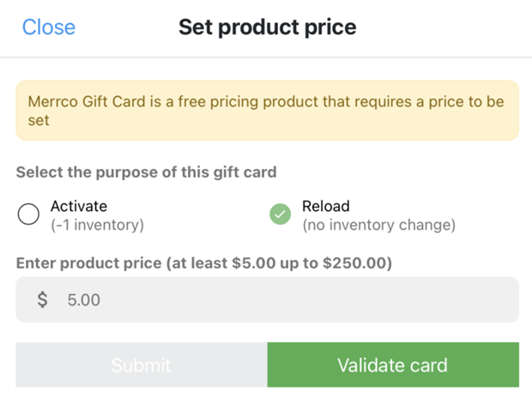Click the Reload option label
The width and height of the screenshot is (532, 398).
coord(326,206)
